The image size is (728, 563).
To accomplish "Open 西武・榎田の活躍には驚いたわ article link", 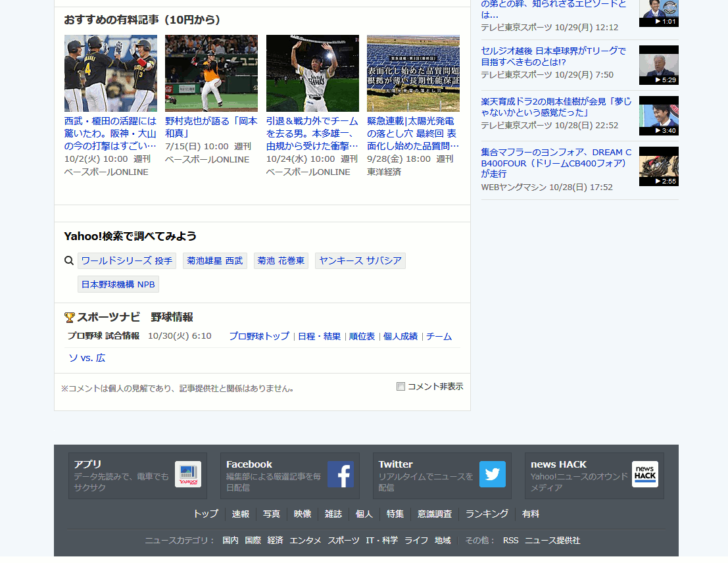I will [x=110, y=134].
